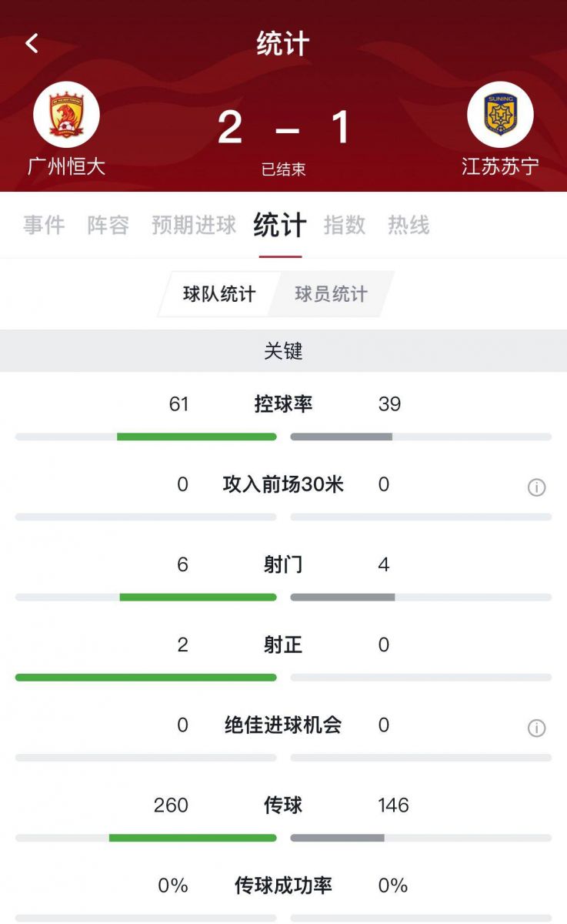
Task: Go to the 热线 tab
Action: (409, 226)
